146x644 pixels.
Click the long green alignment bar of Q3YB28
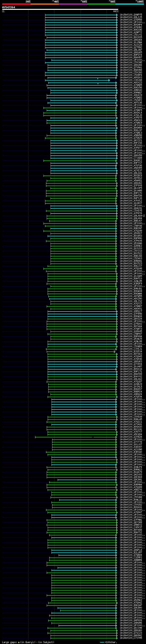pyautogui.click(x=76, y=437)
